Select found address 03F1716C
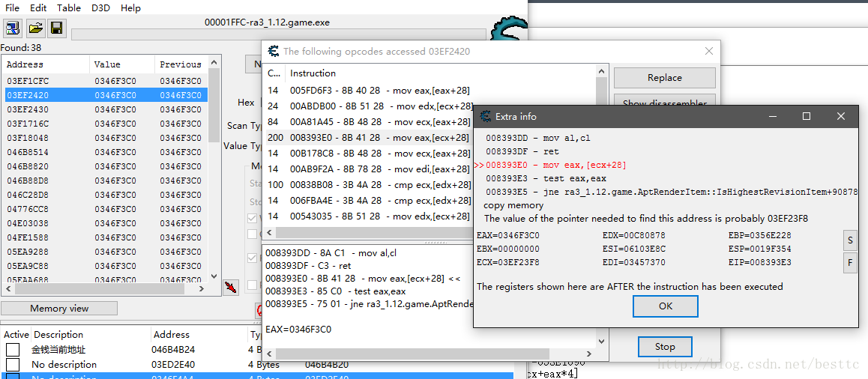The height and width of the screenshot is (379, 868). 105,124
